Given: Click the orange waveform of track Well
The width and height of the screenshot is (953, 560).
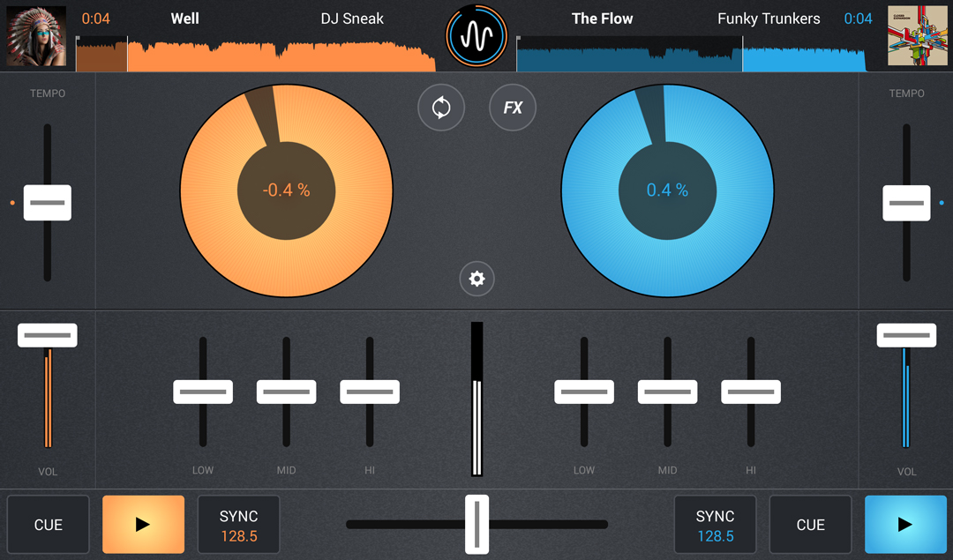Looking at the screenshot, I should 256,55.
